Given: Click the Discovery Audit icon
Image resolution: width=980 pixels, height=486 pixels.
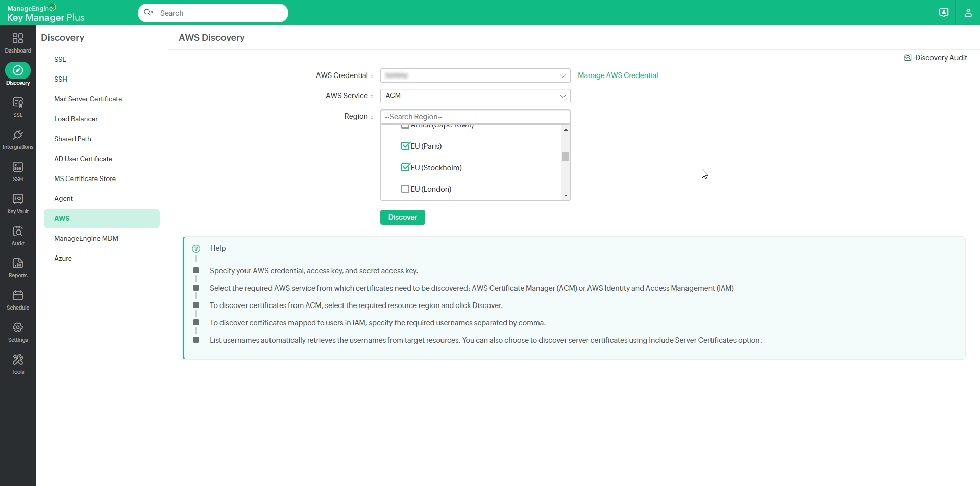Looking at the screenshot, I should (908, 58).
